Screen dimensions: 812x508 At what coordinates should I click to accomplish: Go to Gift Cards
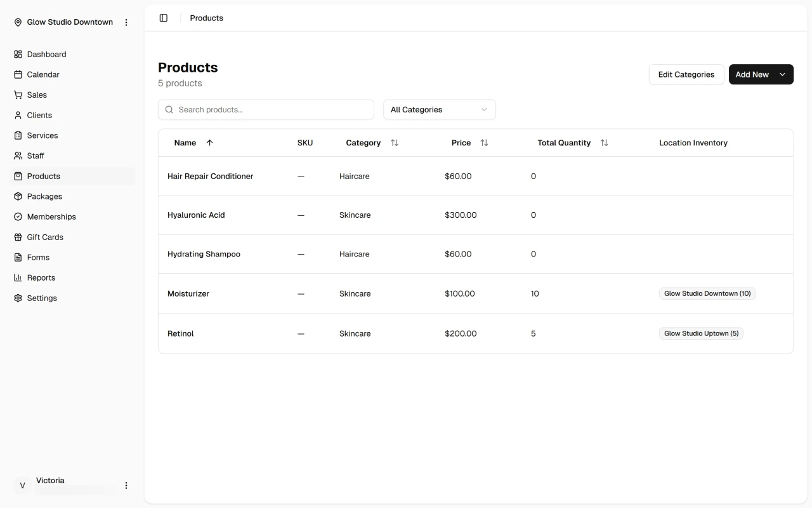pyautogui.click(x=72, y=237)
